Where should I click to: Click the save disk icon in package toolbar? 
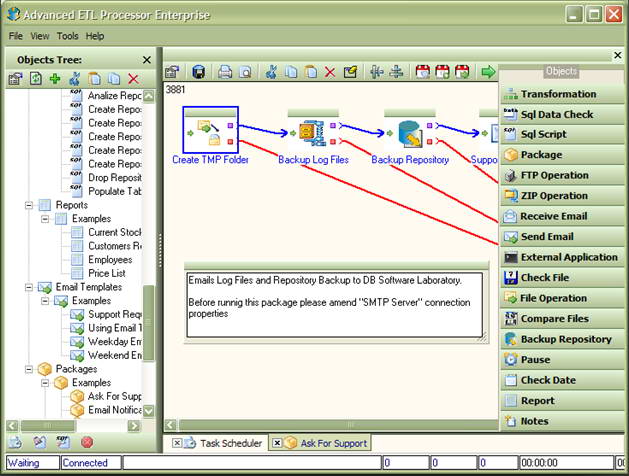[x=199, y=72]
